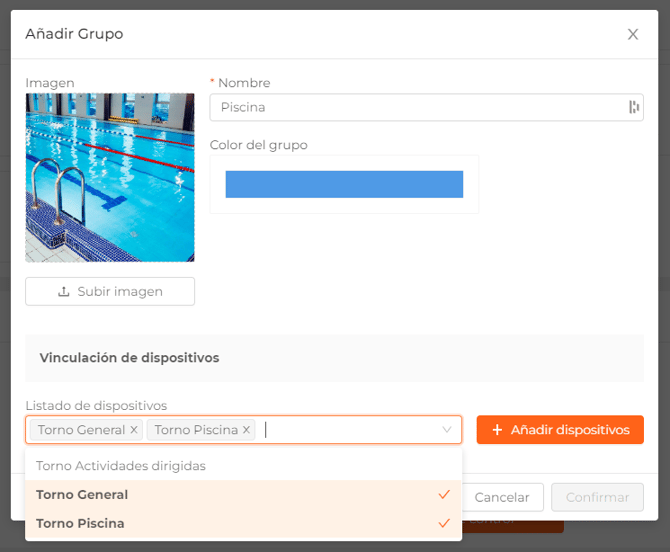Select Torno Actividades dirigidas option
Screen dimensions: 670x552
point(120,466)
